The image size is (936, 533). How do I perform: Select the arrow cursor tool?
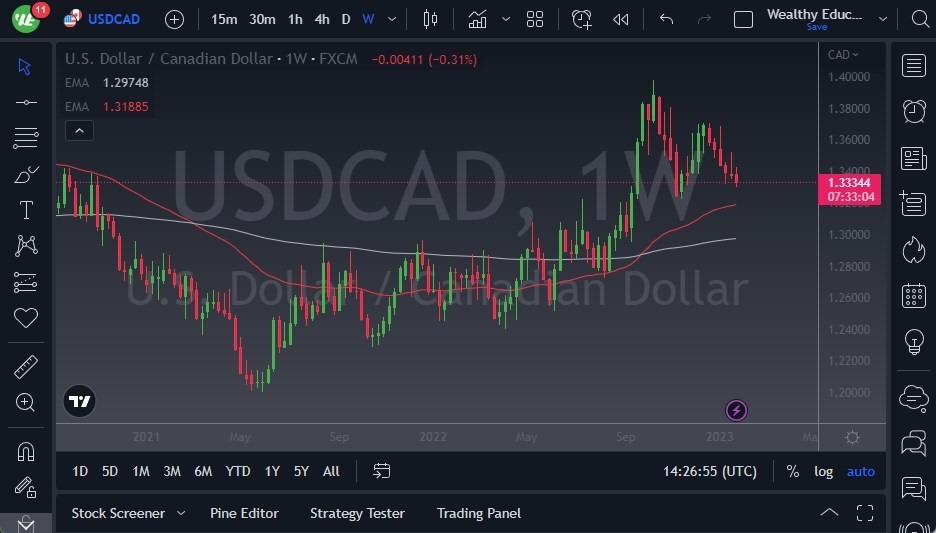[x=25, y=66]
